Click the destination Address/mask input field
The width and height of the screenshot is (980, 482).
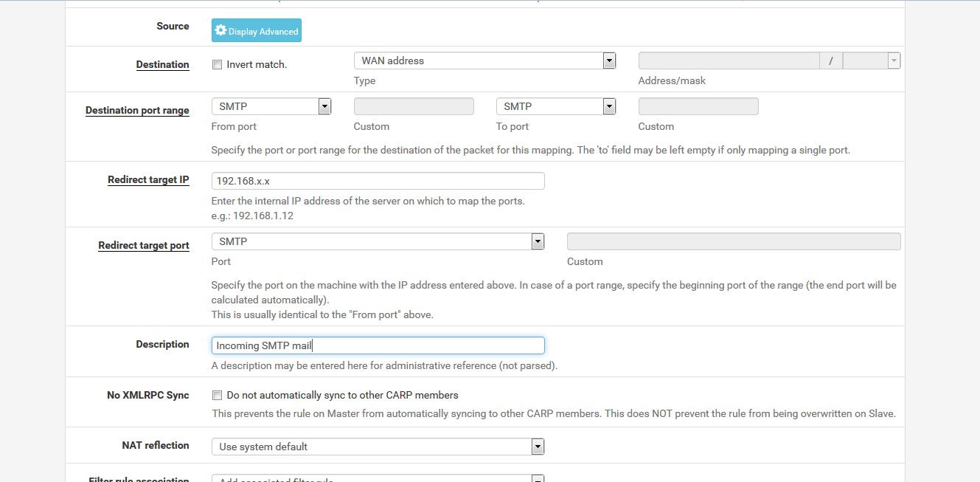(729, 61)
